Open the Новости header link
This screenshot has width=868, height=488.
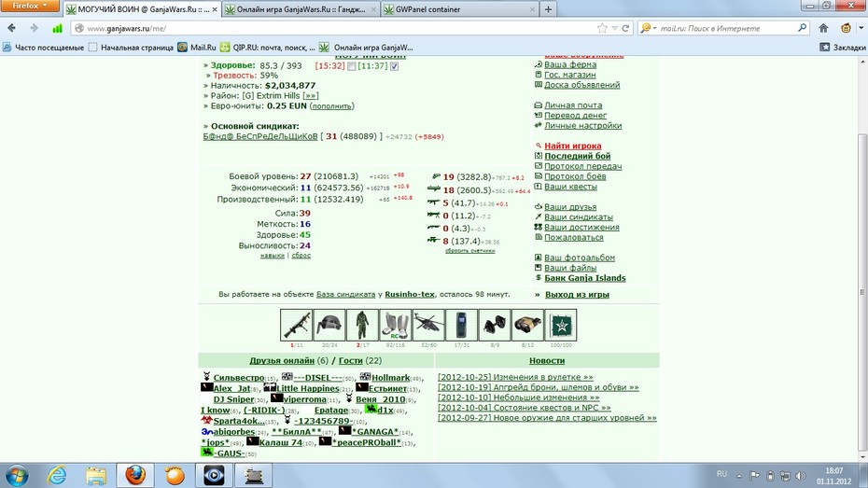(547, 361)
